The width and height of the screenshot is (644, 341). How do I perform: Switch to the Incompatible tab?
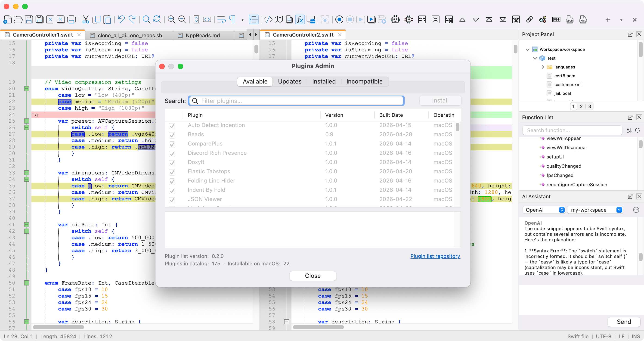tap(364, 81)
